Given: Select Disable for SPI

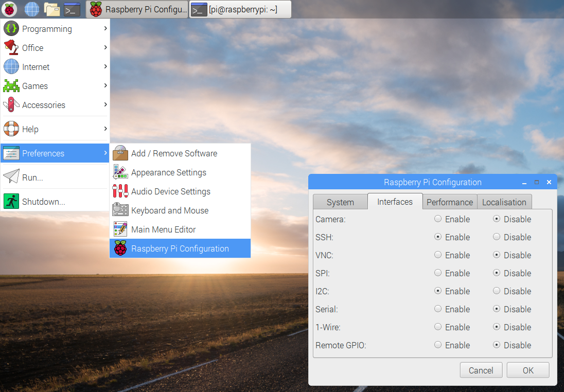Looking at the screenshot, I should coord(497,273).
